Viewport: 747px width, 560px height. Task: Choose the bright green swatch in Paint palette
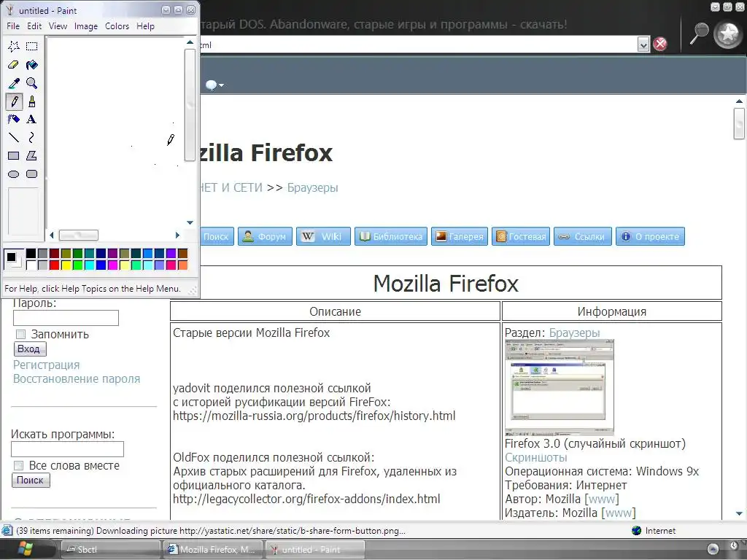point(77,265)
